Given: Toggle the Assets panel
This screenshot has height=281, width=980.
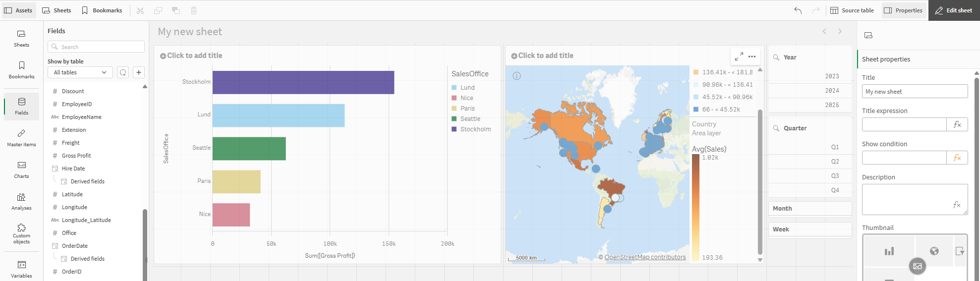Looking at the screenshot, I should pos(18,10).
